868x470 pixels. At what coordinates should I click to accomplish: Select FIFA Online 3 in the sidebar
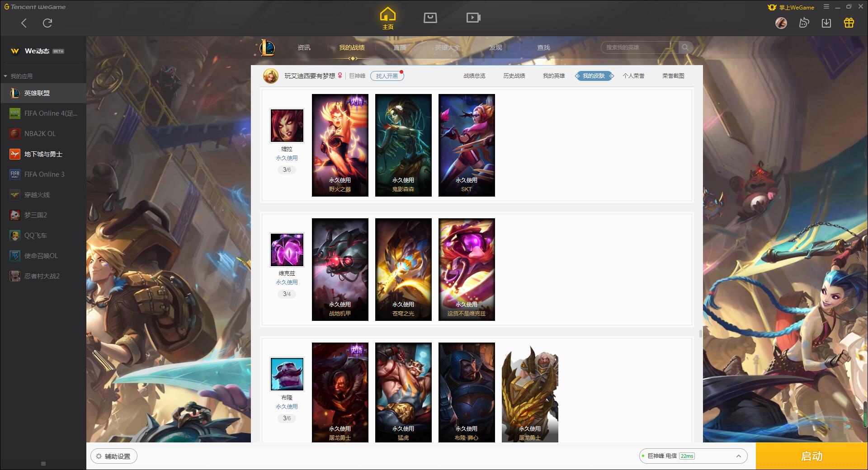43,174
